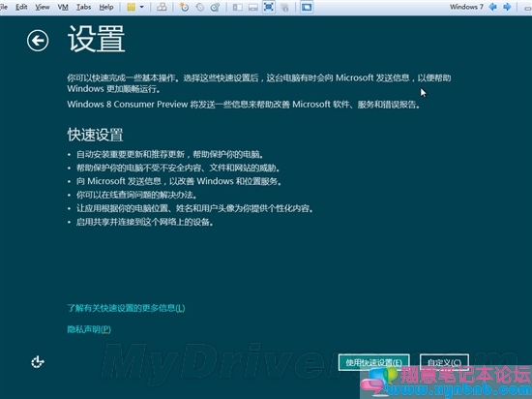Click the line 帮助保护你的电脑不受不安全内容
532x399 pixels.
[178, 168]
